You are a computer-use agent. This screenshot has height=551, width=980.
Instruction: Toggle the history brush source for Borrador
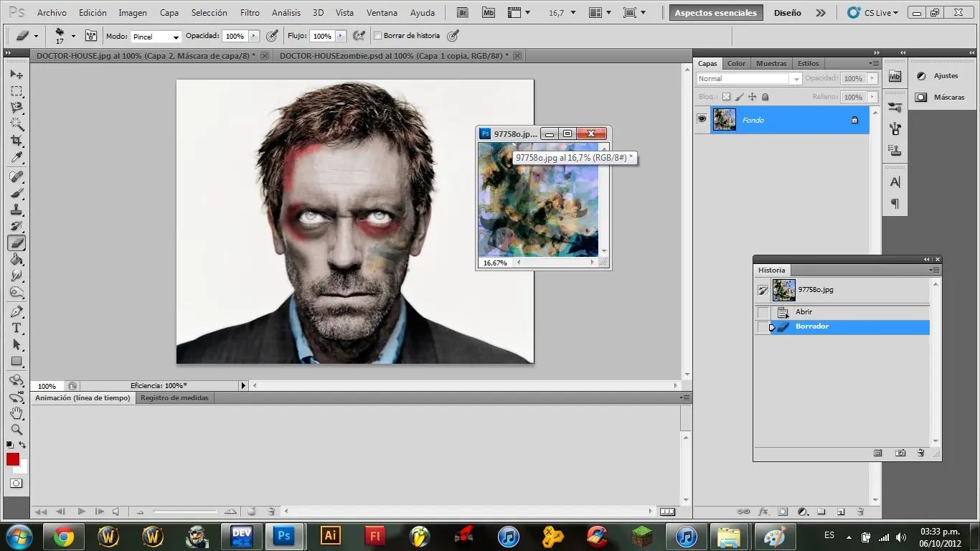pyautogui.click(x=763, y=327)
